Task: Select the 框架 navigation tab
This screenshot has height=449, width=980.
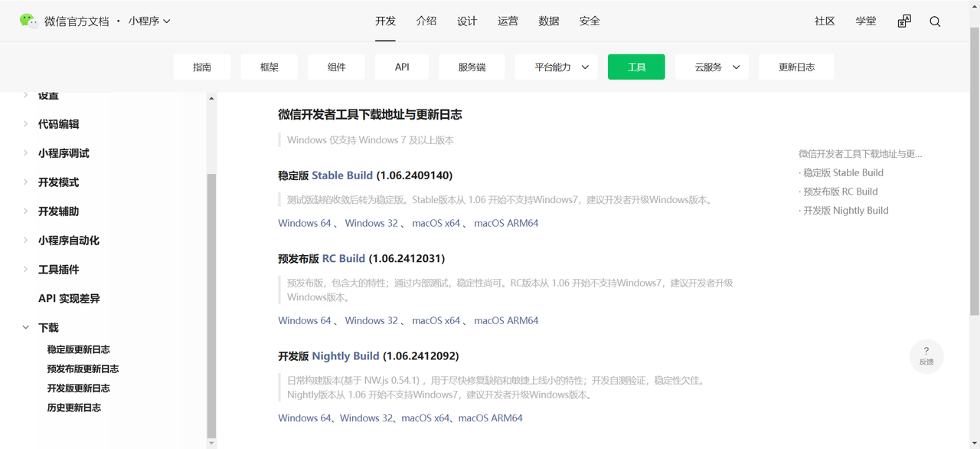Action: pos(269,67)
